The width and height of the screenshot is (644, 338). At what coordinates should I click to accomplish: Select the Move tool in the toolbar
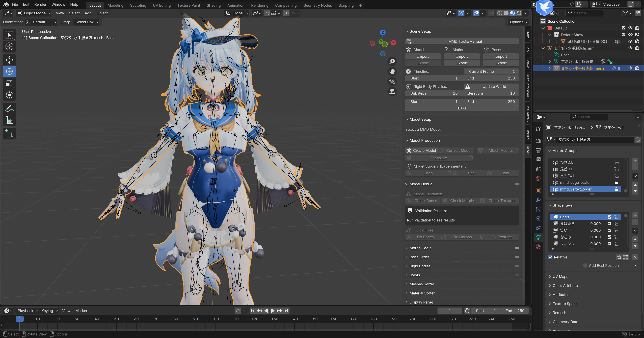9,60
